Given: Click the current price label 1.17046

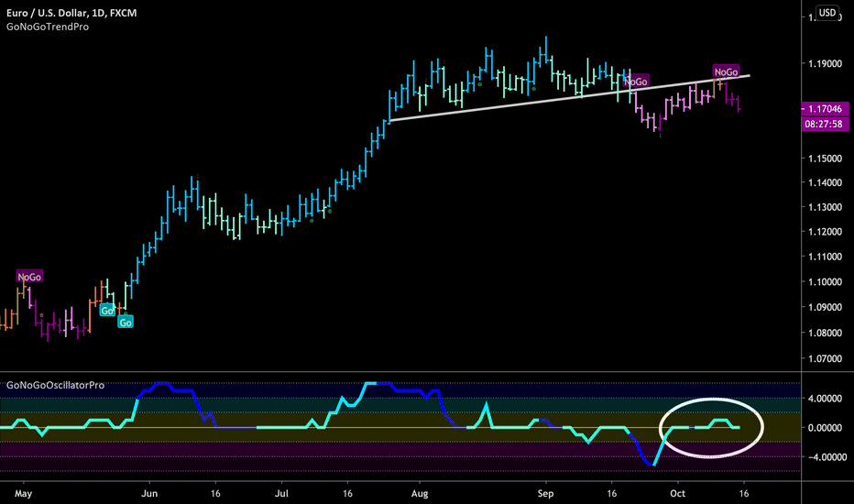Looking at the screenshot, I should [x=825, y=109].
